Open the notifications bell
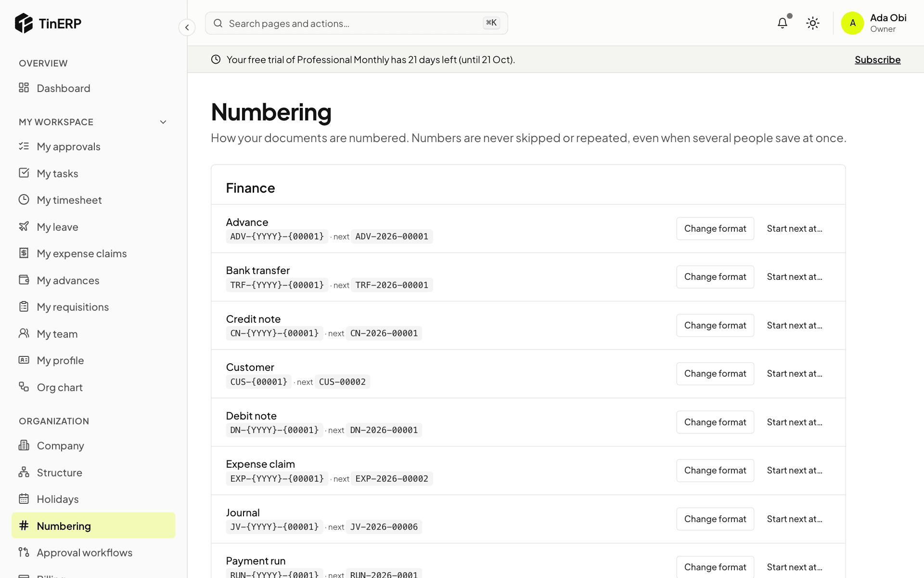The width and height of the screenshot is (924, 578). tap(783, 23)
